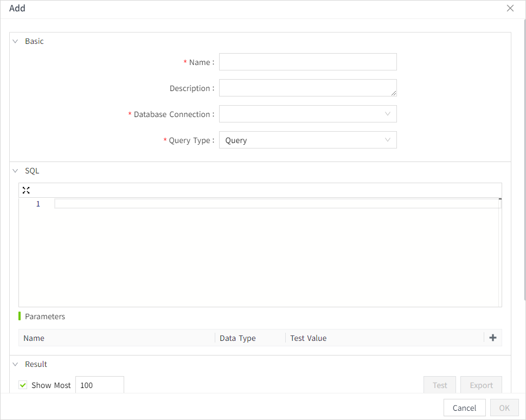Click the Show Most number field

[99, 385]
